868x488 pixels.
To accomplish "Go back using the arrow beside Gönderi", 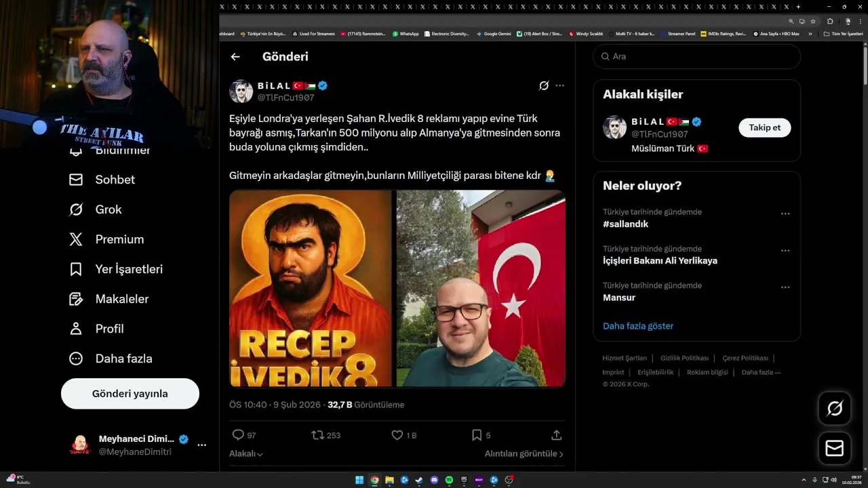I will (235, 57).
